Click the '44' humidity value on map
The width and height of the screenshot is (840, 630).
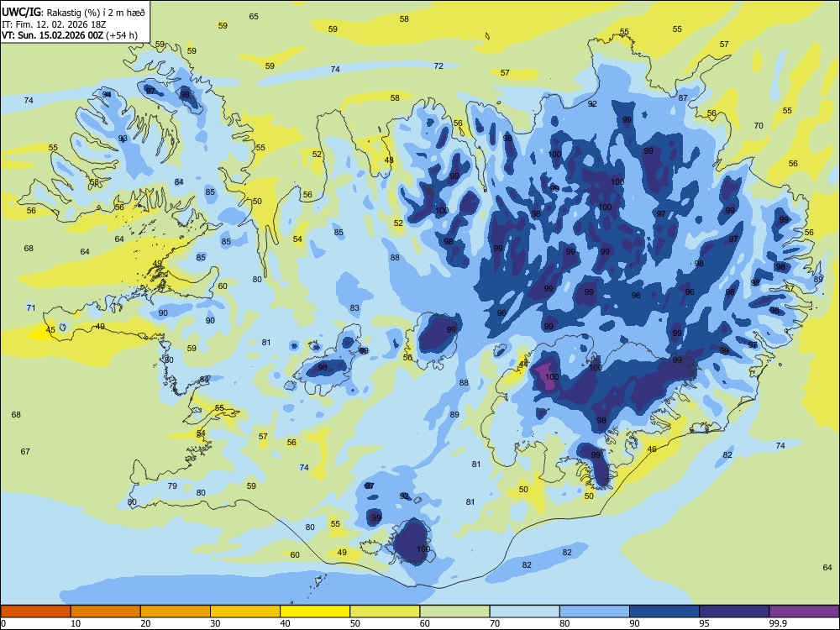point(524,365)
